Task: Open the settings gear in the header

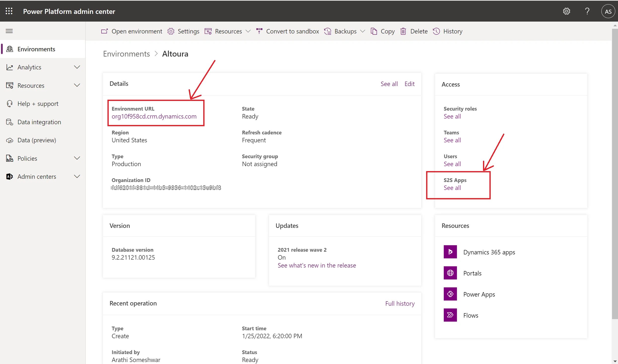Action: (566, 11)
